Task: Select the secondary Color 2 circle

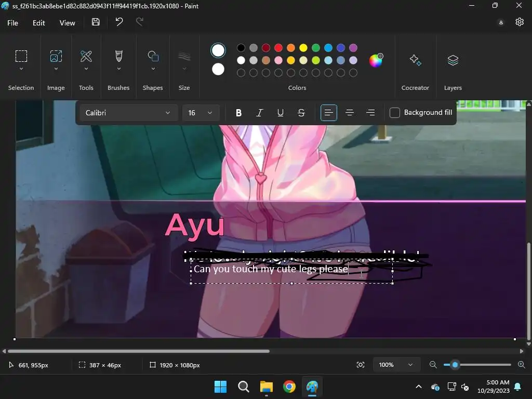Action: [218, 69]
